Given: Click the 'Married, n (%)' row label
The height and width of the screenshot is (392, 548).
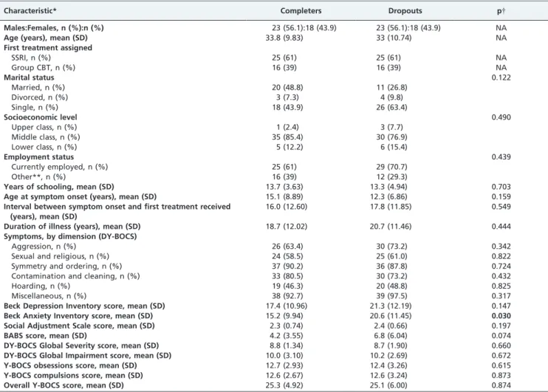Looking at the screenshot, I should click(38, 87).
